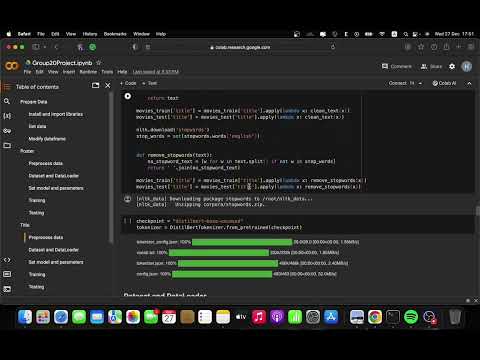The width and height of the screenshot is (480, 360).
Task: Star the Group20Project notebook
Action: pyautogui.click(x=98, y=63)
